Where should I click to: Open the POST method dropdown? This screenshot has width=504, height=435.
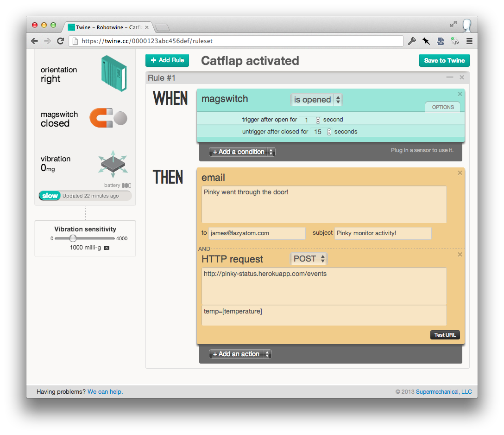(309, 259)
